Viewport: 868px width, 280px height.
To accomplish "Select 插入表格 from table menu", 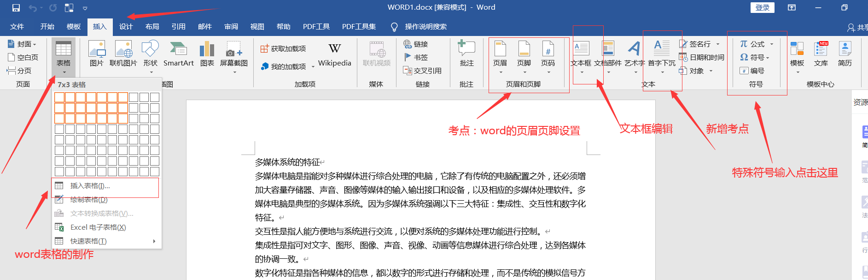I will [106, 185].
